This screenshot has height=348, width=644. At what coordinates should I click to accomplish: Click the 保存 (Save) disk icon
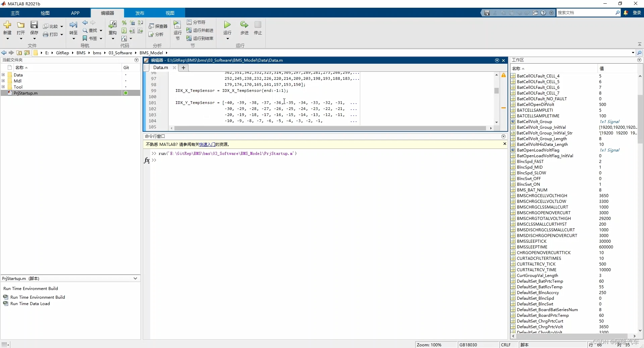tap(34, 25)
